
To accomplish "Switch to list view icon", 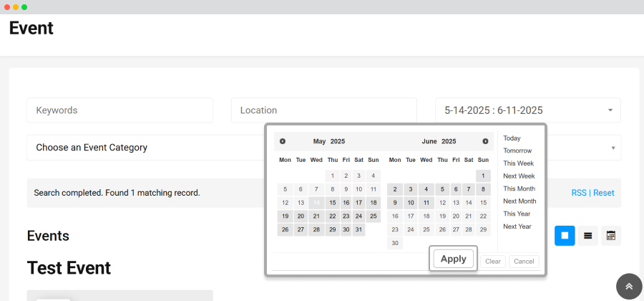I will click(587, 236).
